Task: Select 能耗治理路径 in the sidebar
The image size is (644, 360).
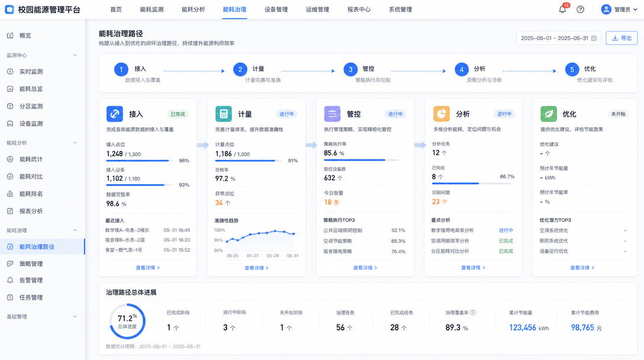Action: [x=42, y=246]
